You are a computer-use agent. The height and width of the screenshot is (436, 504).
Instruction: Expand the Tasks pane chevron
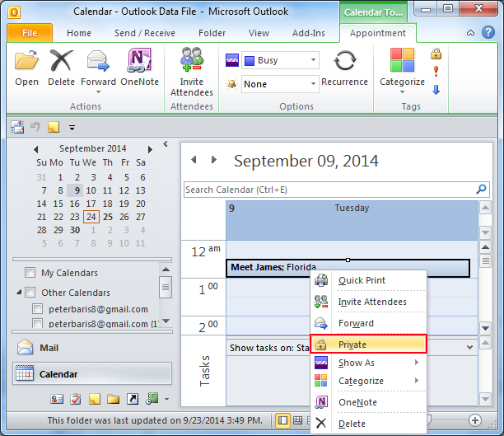pyautogui.click(x=469, y=347)
